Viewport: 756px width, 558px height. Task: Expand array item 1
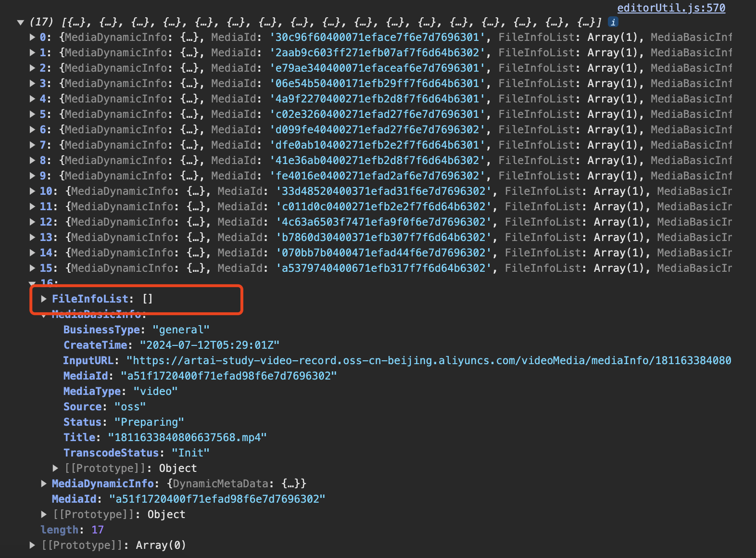pos(32,52)
